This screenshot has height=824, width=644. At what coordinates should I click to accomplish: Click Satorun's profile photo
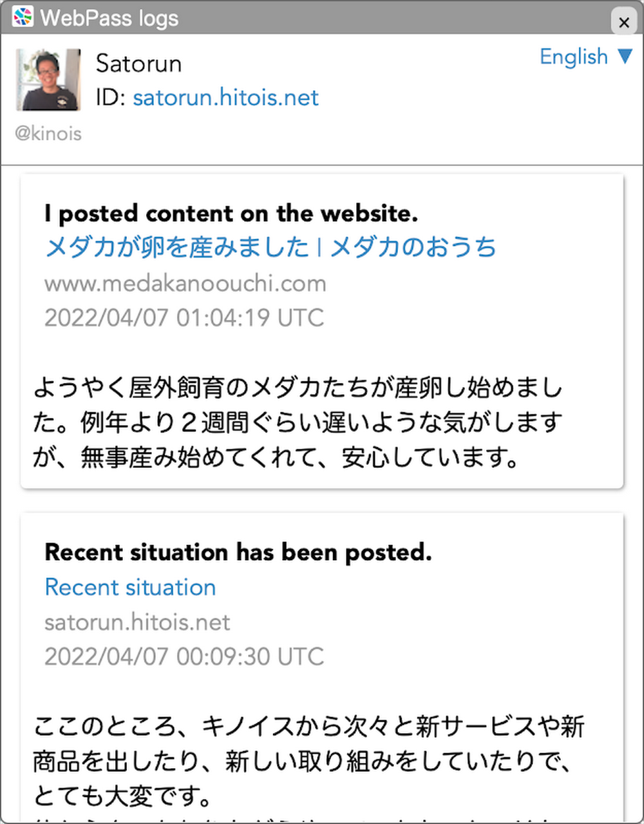click(48, 79)
